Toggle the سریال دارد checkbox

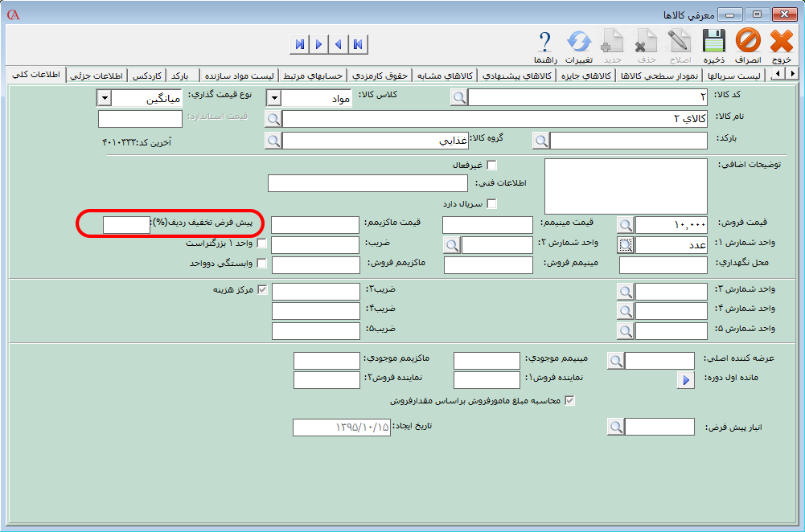coord(492,203)
